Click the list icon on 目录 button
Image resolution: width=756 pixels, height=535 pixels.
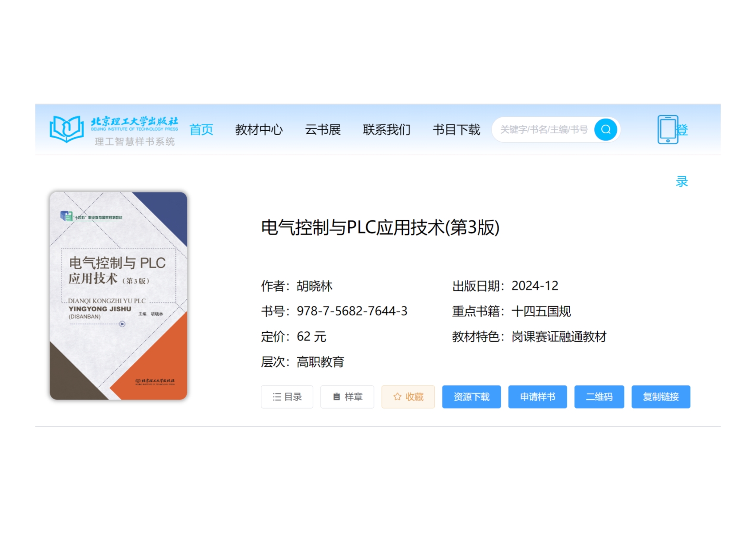point(277,397)
